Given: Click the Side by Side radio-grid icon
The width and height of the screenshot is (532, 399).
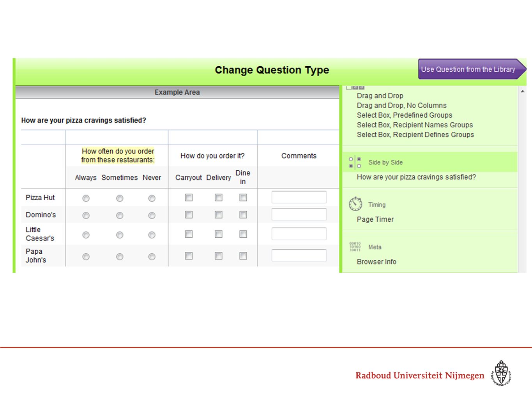Looking at the screenshot, I should coord(355,162).
